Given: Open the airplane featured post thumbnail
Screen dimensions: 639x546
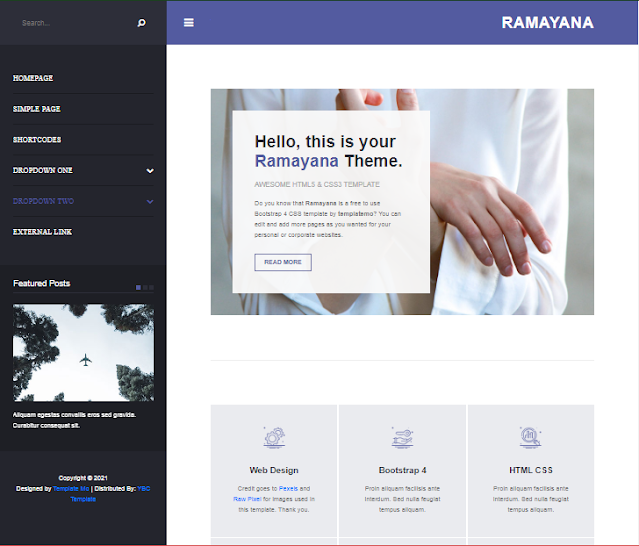Looking at the screenshot, I should point(84,353).
